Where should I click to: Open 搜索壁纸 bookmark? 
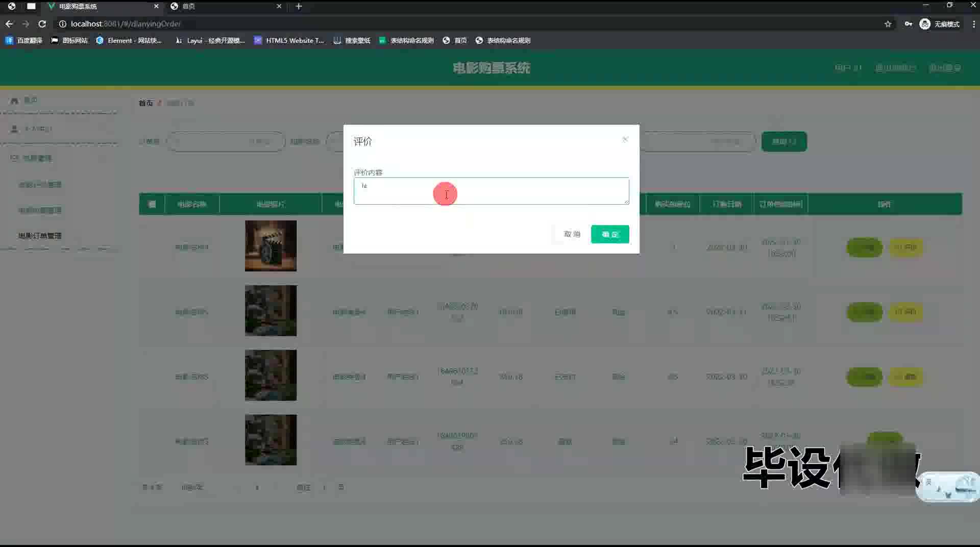click(352, 40)
